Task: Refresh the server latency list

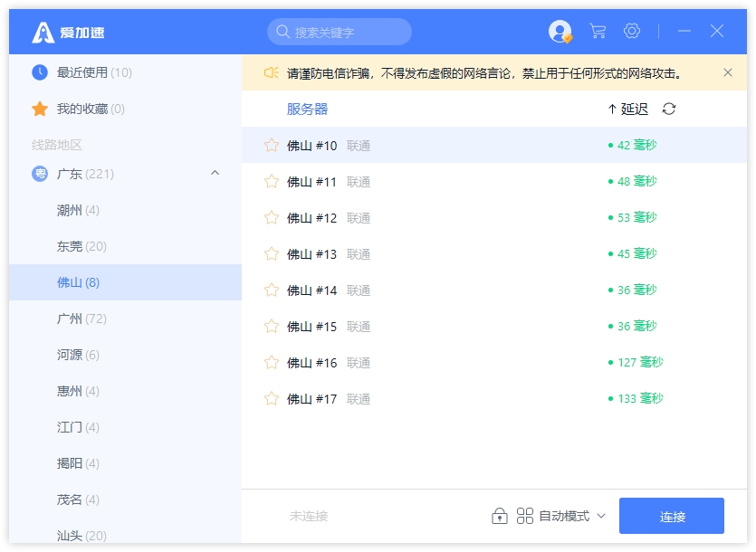Action: pyautogui.click(x=669, y=109)
